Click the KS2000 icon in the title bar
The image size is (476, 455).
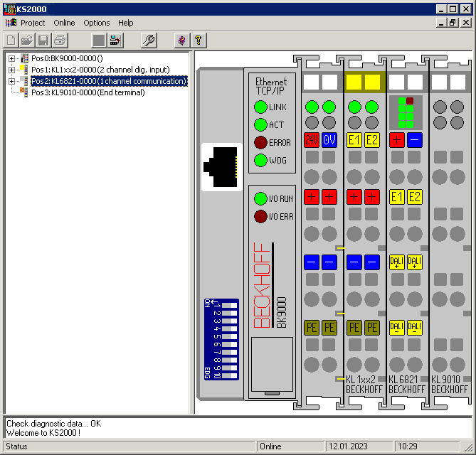[x=10, y=9]
